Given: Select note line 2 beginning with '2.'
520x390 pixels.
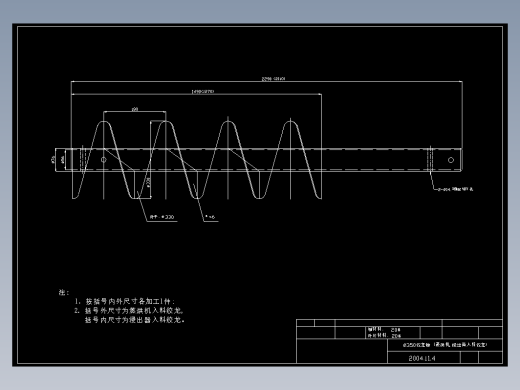Looking at the screenshot, I should (129, 311).
